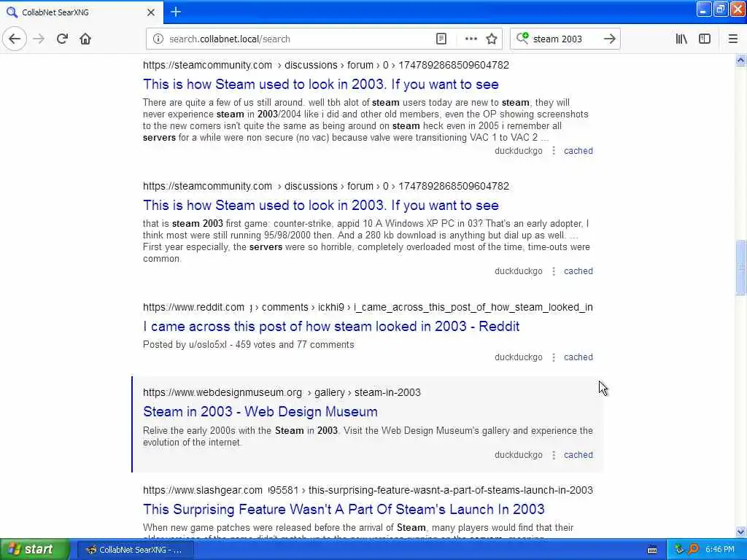This screenshot has width=747, height=560.
Task: Click CollabNet SearXNG taskbar button
Action: pyautogui.click(x=135, y=550)
